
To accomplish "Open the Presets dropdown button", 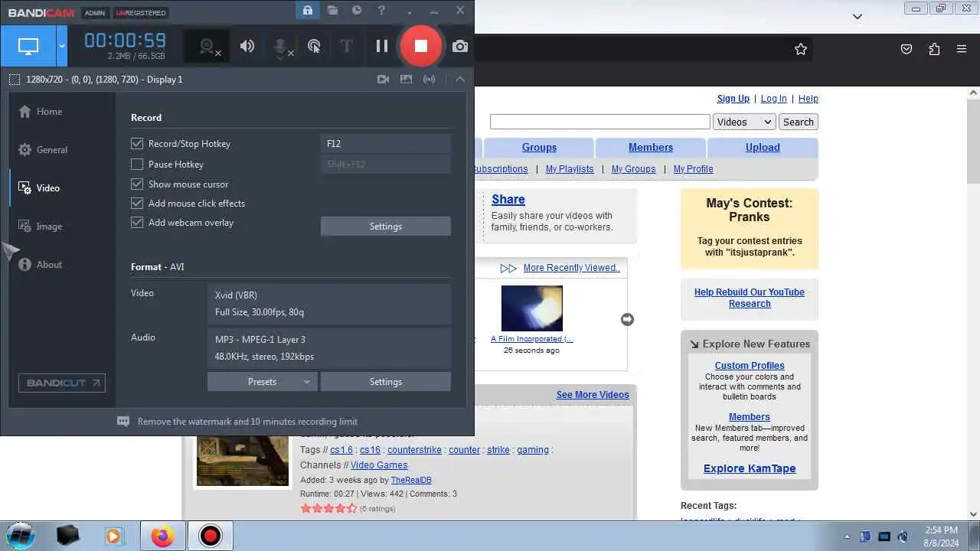I will [262, 382].
